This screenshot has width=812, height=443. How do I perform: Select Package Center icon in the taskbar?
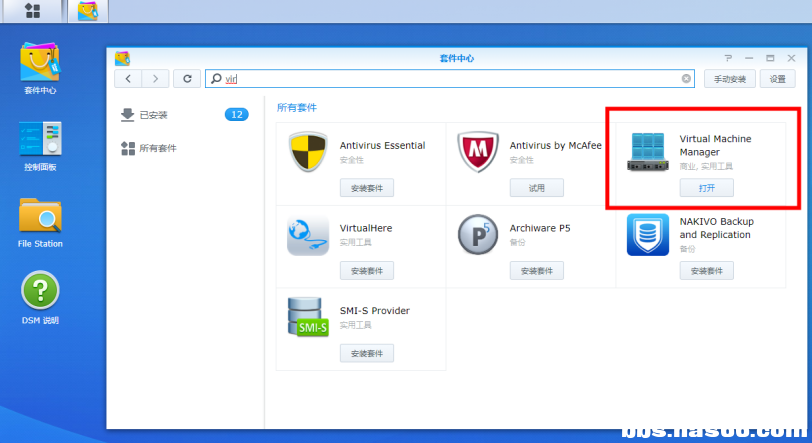88,11
